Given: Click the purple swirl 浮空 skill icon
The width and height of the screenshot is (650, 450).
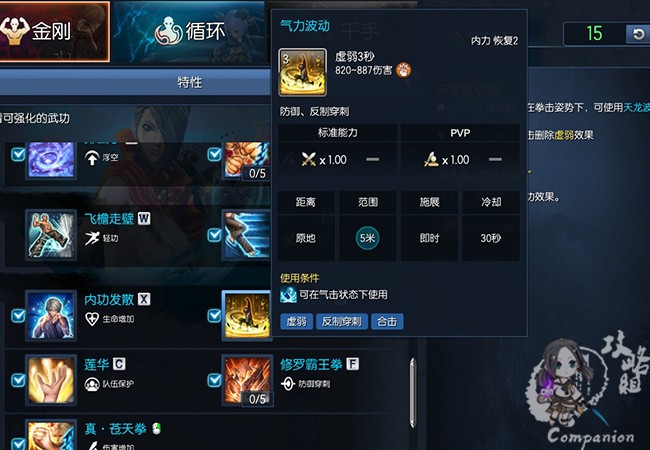Looking at the screenshot, I should tap(51, 160).
